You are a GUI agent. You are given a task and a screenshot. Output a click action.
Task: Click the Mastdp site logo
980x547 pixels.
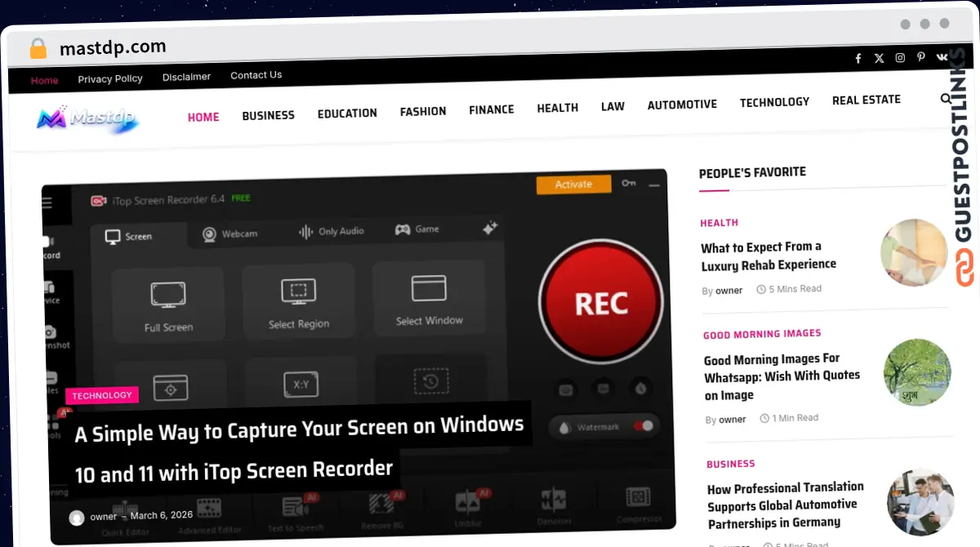[88, 119]
